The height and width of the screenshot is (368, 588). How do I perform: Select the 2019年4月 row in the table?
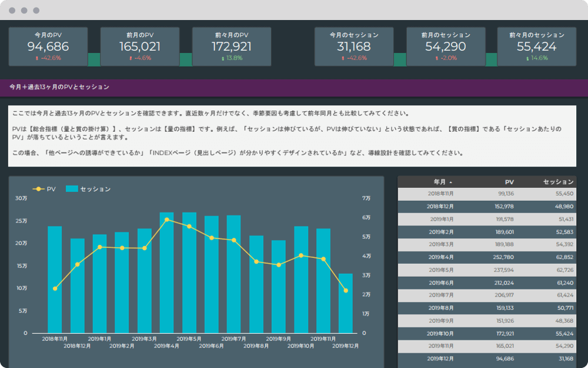(x=487, y=257)
